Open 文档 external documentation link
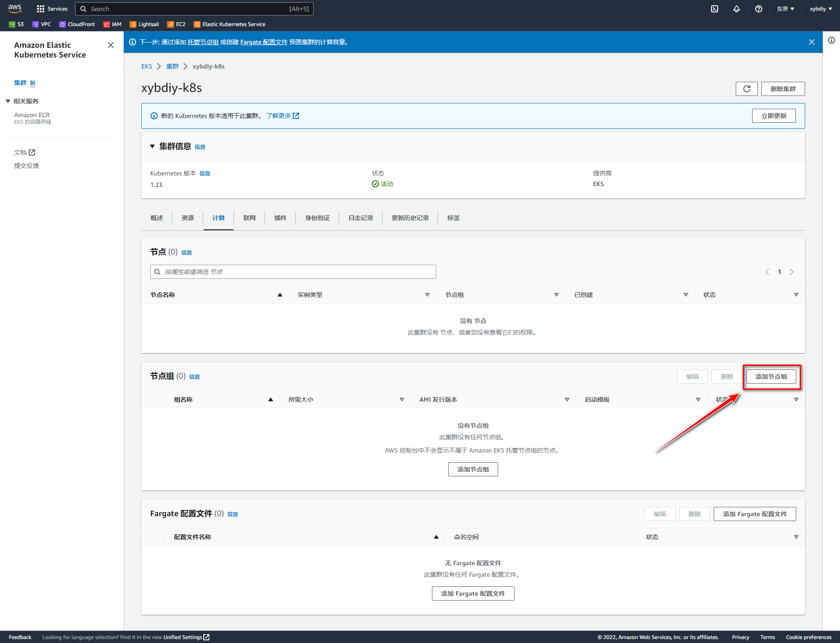 click(x=24, y=152)
